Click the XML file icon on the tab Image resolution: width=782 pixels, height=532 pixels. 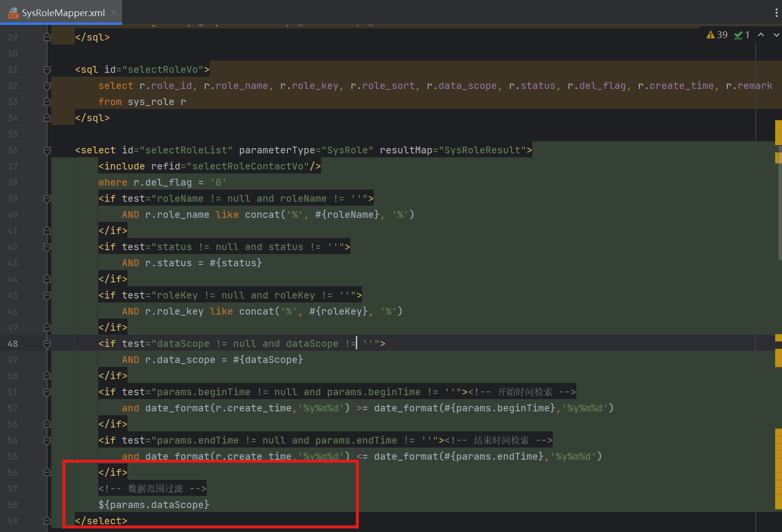13,13
